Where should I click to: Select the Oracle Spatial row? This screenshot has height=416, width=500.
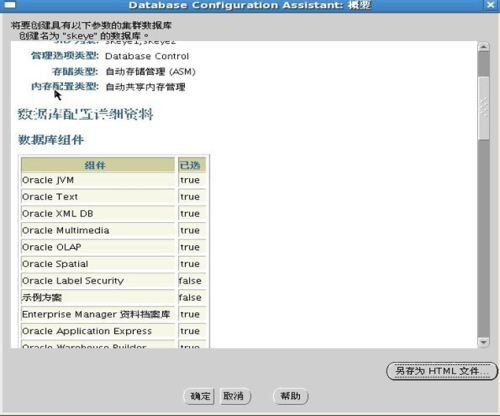113,264
